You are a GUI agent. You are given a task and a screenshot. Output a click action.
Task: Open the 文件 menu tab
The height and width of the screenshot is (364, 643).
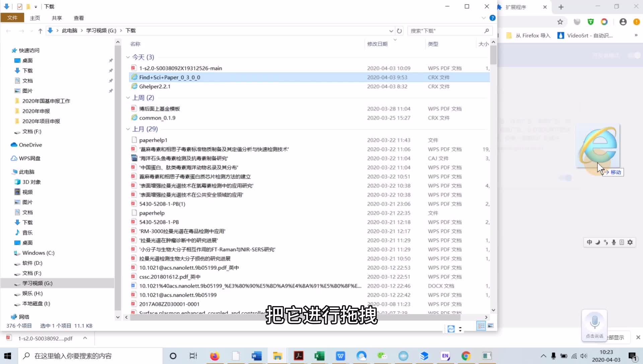pos(12,18)
